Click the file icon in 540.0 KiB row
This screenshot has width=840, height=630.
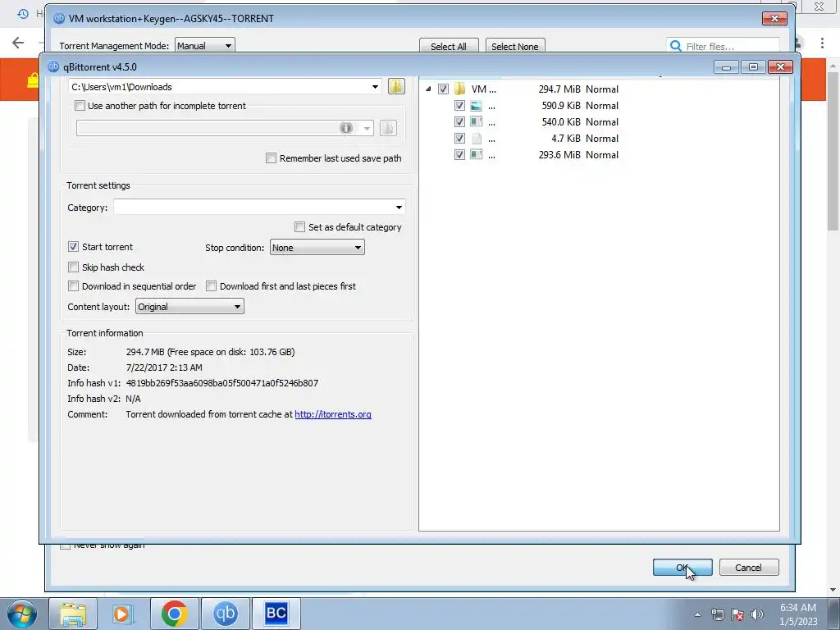(477, 121)
